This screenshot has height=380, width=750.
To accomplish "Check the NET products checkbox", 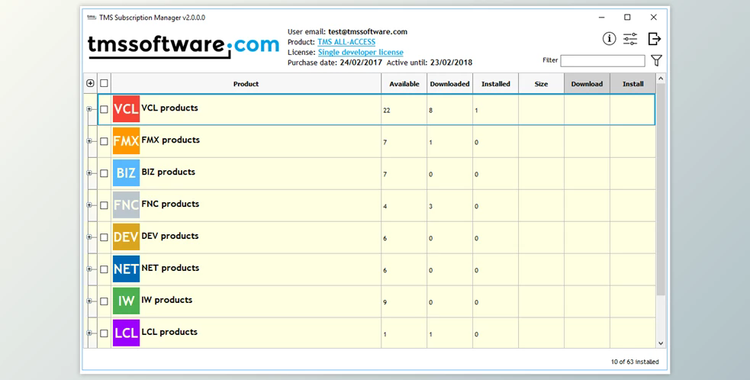I will (x=104, y=269).
